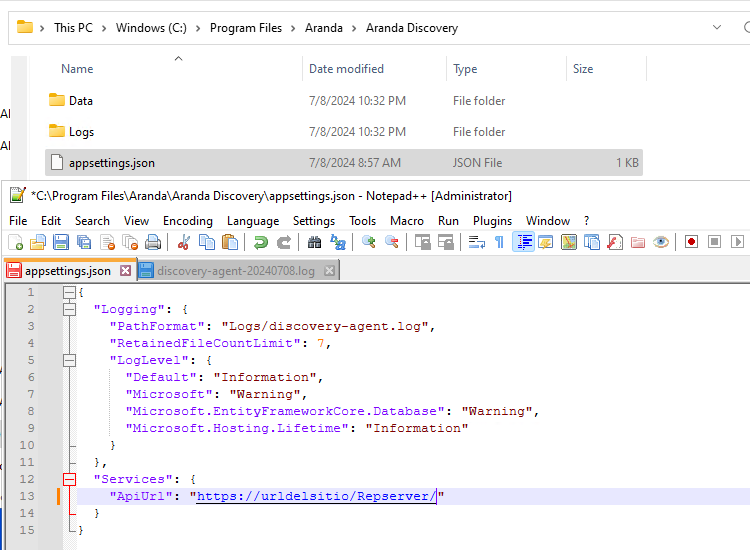The image size is (750, 550).
Task: Click the Start Recording macro icon
Action: click(x=691, y=242)
